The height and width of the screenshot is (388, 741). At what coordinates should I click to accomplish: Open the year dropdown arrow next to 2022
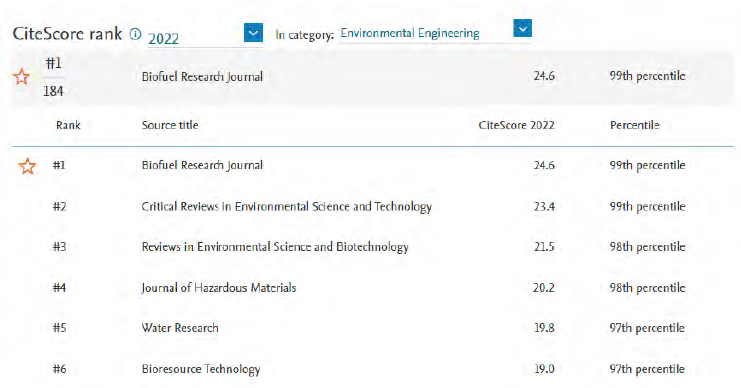pos(253,33)
